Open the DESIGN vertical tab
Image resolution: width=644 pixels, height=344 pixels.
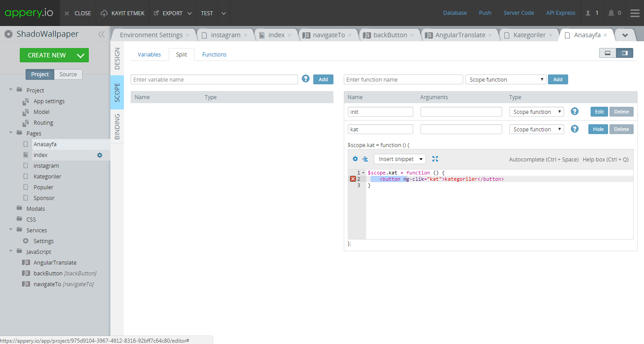(x=117, y=58)
